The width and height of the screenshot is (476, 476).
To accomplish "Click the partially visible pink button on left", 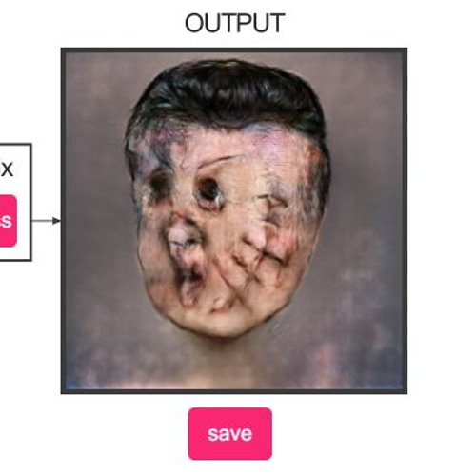I will pyautogui.click(x=8, y=221).
